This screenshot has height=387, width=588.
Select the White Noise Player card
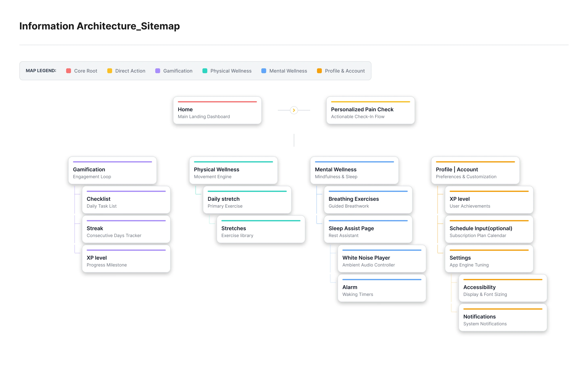pyautogui.click(x=382, y=258)
